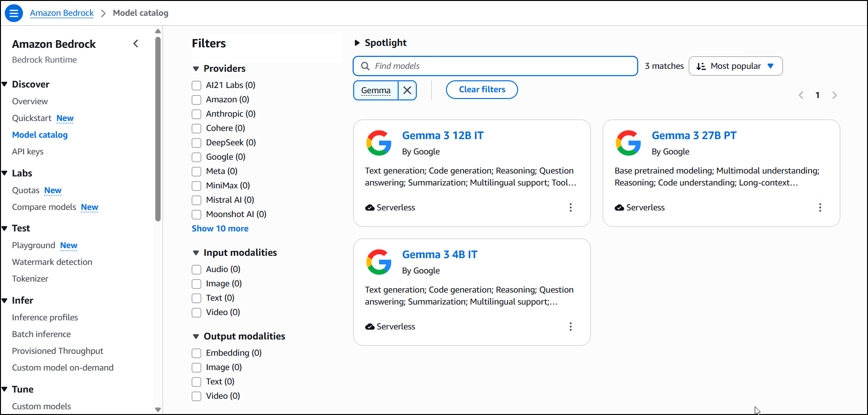The image size is (868, 415).
Task: Open the Gemma 3 4B IT model
Action: (x=440, y=254)
